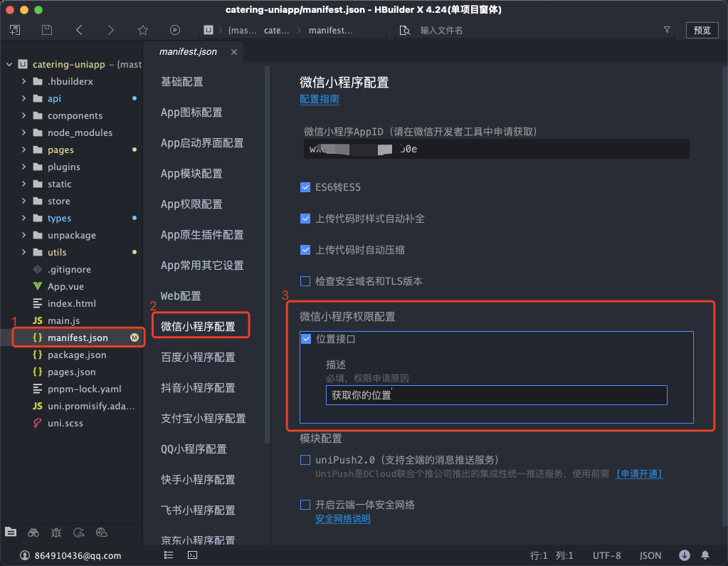The image size is (728, 566).
Task: Enable 开启云端一体安全网络 checkbox
Action: pos(305,505)
